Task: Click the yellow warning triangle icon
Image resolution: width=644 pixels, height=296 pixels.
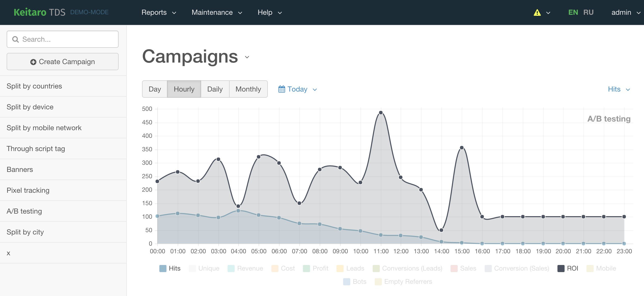Action: point(537,12)
